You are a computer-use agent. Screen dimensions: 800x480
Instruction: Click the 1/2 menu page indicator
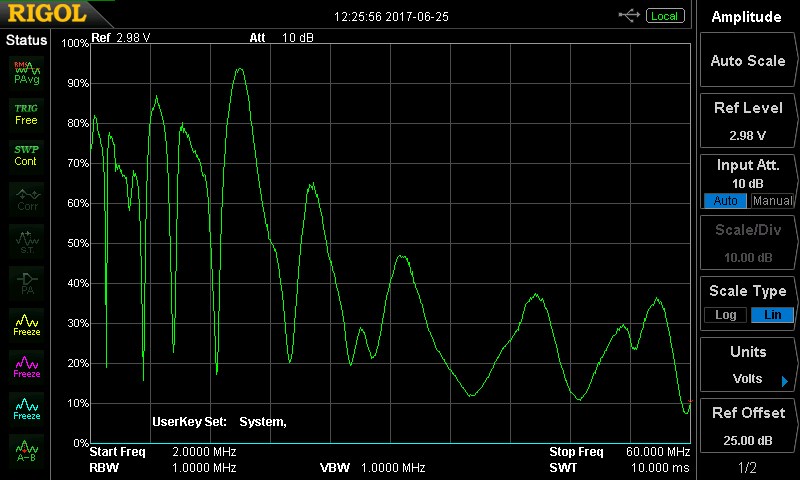pyautogui.click(x=747, y=467)
